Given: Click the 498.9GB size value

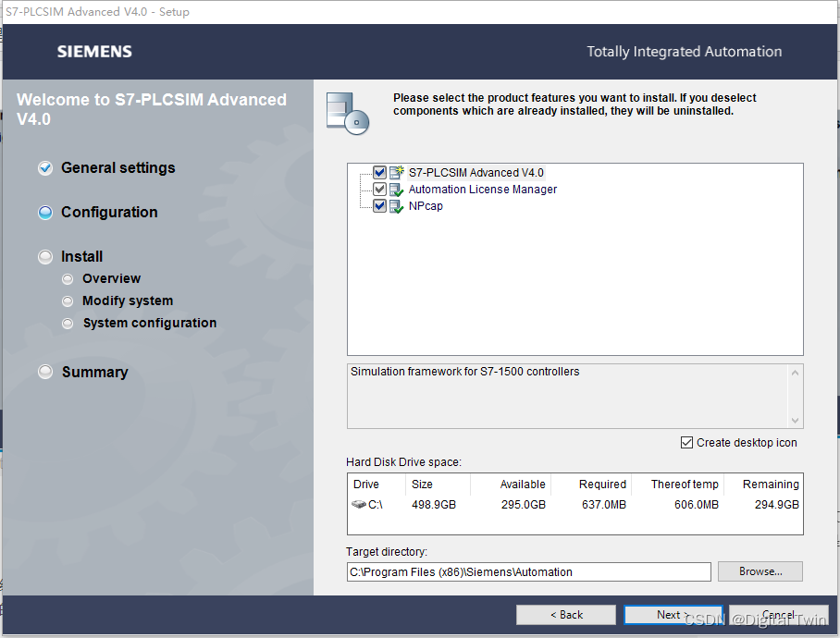Looking at the screenshot, I should (x=434, y=505).
